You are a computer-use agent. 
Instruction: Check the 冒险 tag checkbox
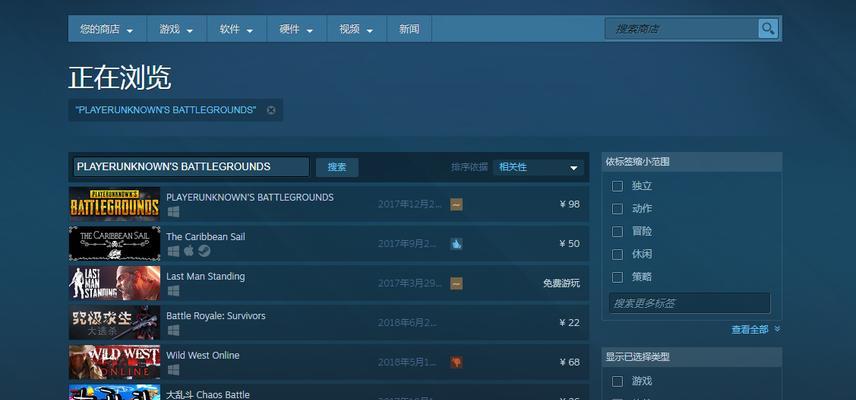point(617,231)
